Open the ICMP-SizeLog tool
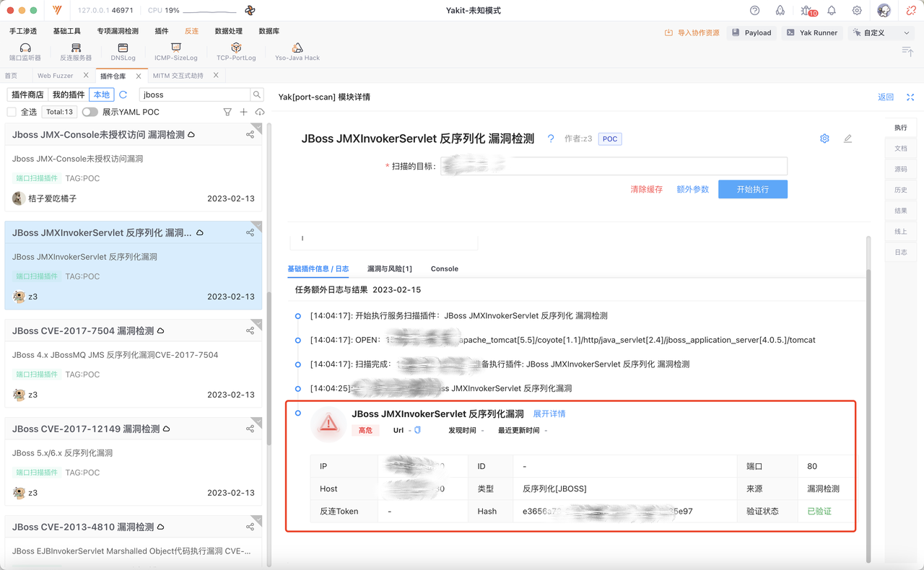 coord(175,52)
